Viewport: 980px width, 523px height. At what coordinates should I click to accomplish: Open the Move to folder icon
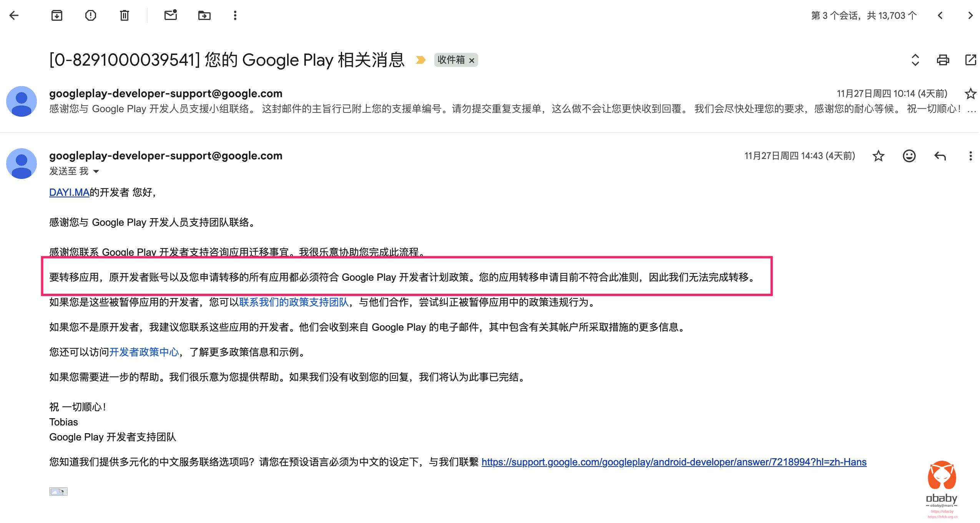204,15
